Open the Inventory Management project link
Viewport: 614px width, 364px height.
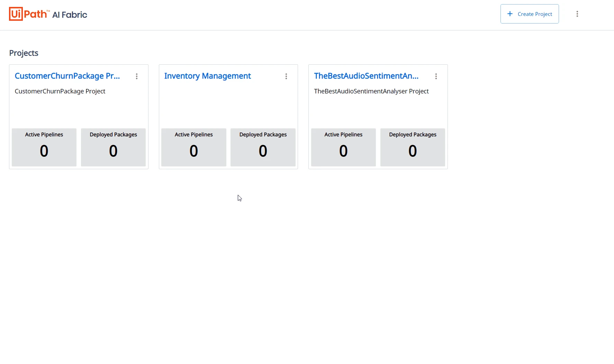207,76
